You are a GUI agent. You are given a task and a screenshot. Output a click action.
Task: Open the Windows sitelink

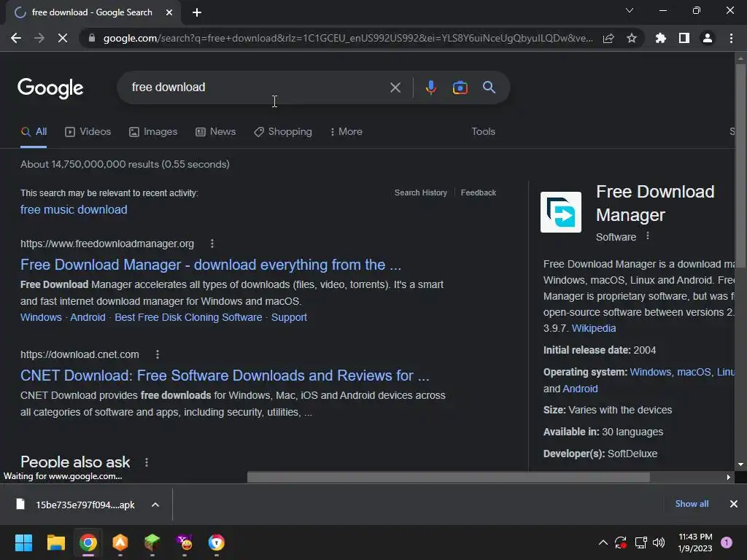pyautogui.click(x=41, y=318)
